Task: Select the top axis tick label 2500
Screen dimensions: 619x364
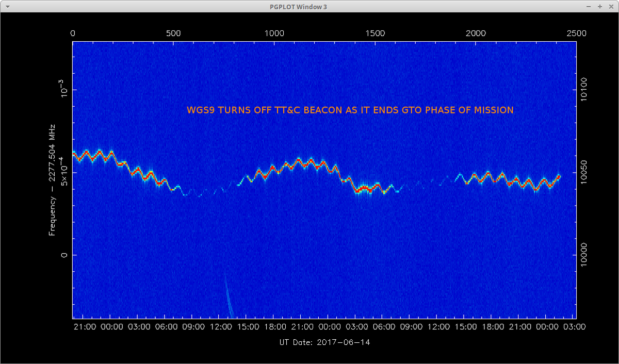Action: (576, 33)
